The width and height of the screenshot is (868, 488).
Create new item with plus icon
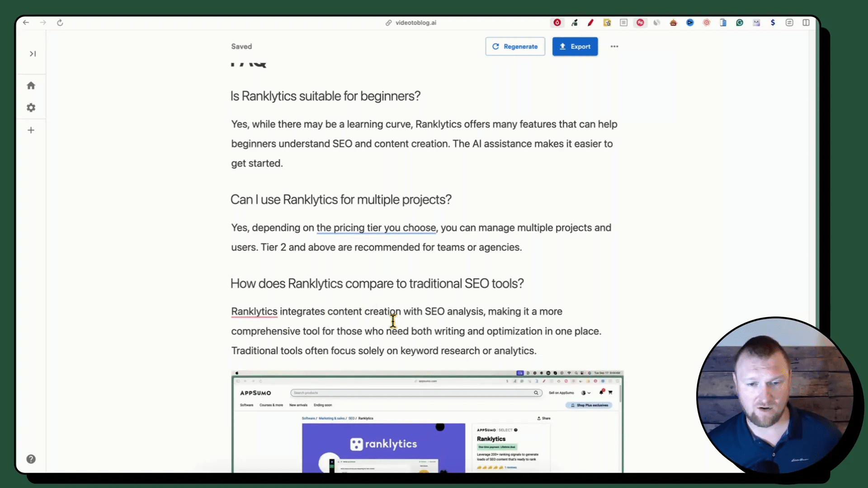[31, 130]
